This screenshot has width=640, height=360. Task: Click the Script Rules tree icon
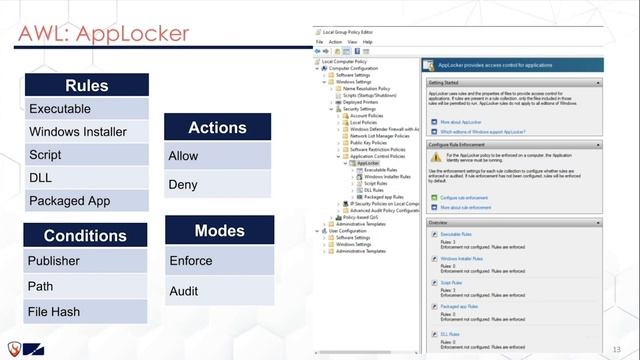[x=360, y=184]
